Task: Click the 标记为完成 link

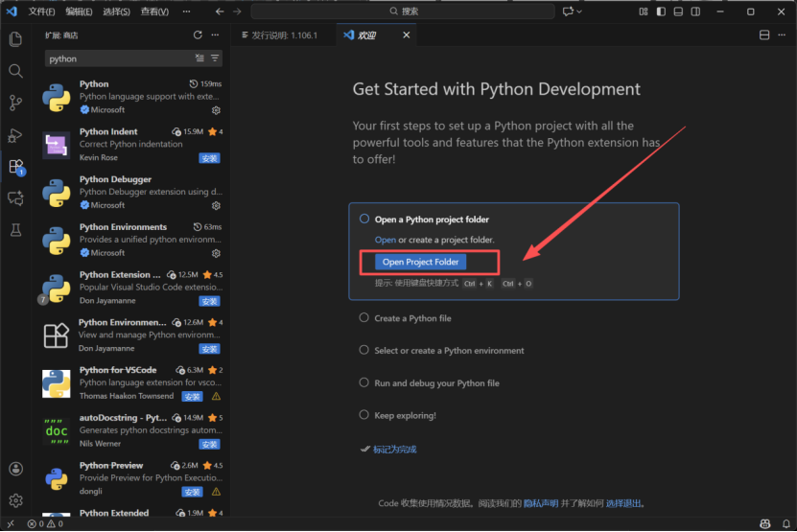Action: pyautogui.click(x=394, y=450)
